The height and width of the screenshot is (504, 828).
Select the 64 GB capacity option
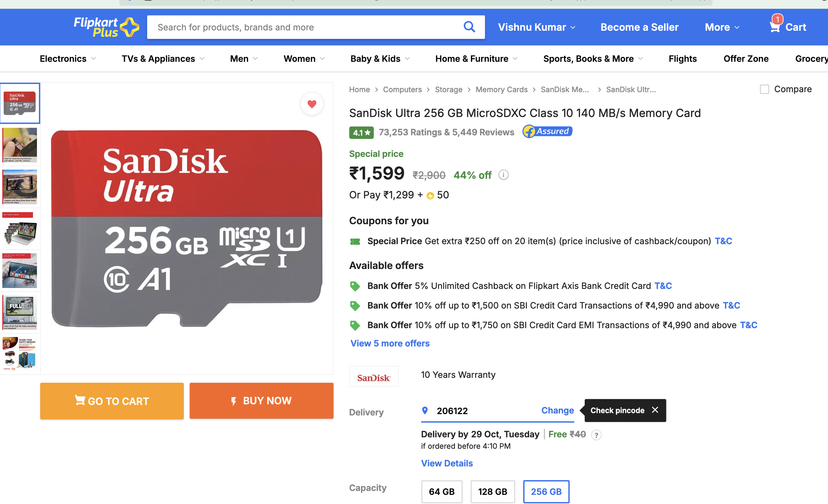click(x=441, y=491)
